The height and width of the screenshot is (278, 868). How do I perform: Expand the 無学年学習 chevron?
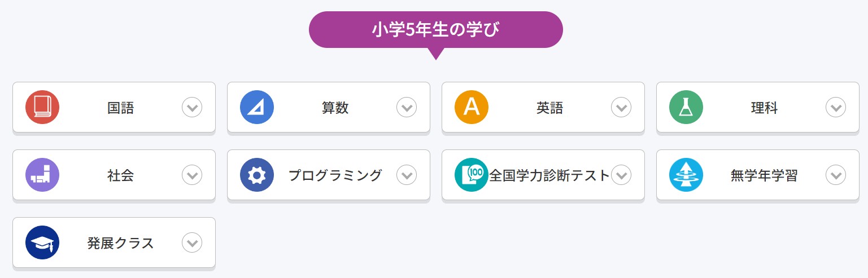(x=836, y=175)
